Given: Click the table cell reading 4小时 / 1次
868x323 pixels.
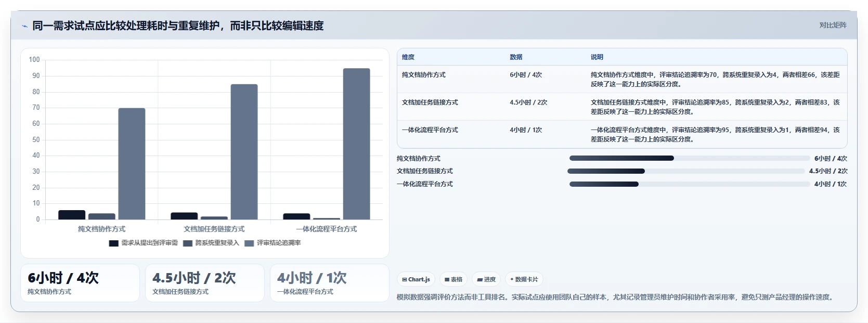Looking at the screenshot, I should click(x=526, y=130).
